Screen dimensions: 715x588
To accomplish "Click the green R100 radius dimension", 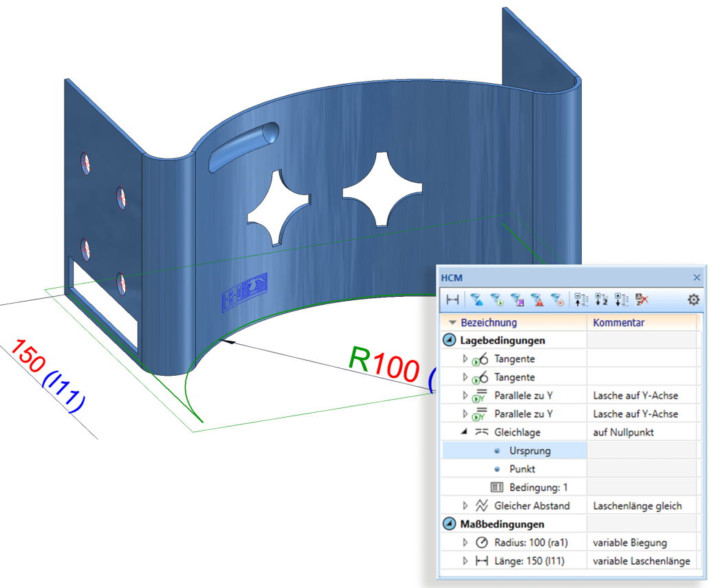I will [384, 365].
